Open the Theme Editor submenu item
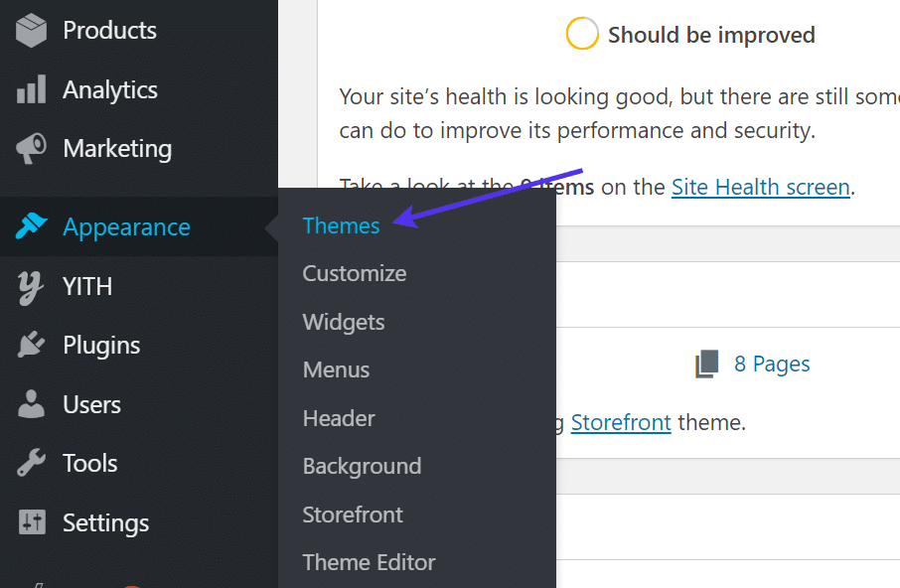 coord(369,563)
